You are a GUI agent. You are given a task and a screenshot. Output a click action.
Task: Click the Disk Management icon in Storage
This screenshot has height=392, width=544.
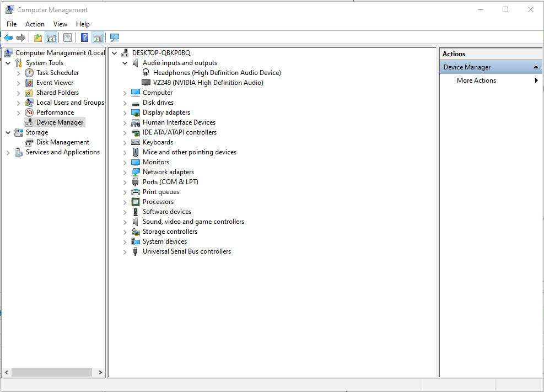click(29, 142)
